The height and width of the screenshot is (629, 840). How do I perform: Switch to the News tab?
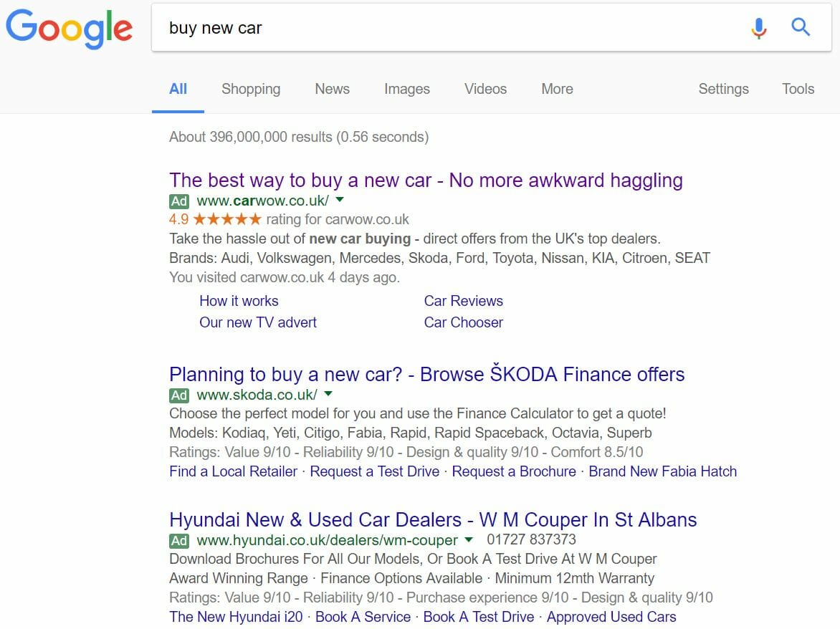pos(332,89)
